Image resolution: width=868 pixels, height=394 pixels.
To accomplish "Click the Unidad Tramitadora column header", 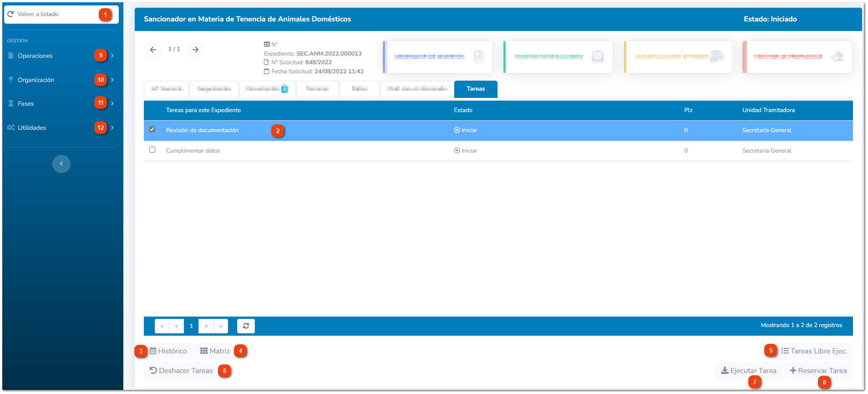I will (768, 110).
